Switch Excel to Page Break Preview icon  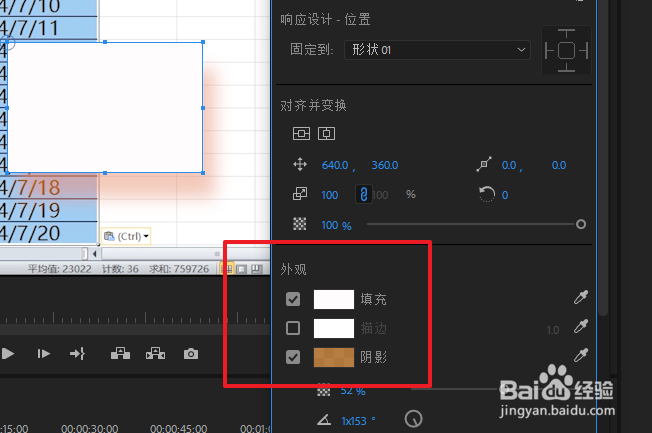257,269
